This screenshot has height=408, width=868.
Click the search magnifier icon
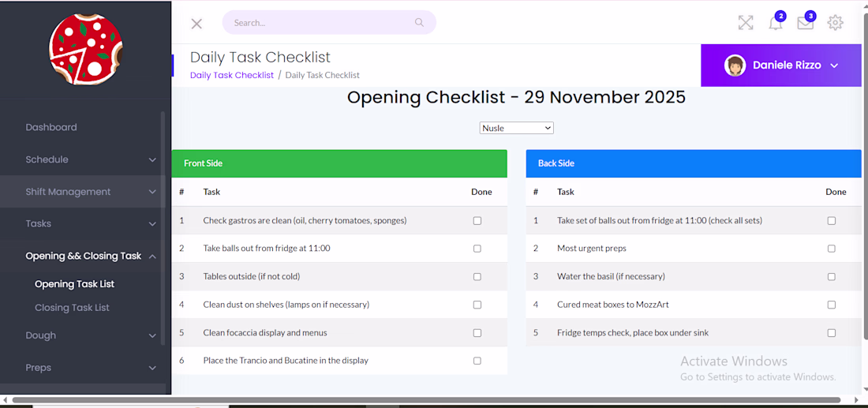[x=419, y=23]
